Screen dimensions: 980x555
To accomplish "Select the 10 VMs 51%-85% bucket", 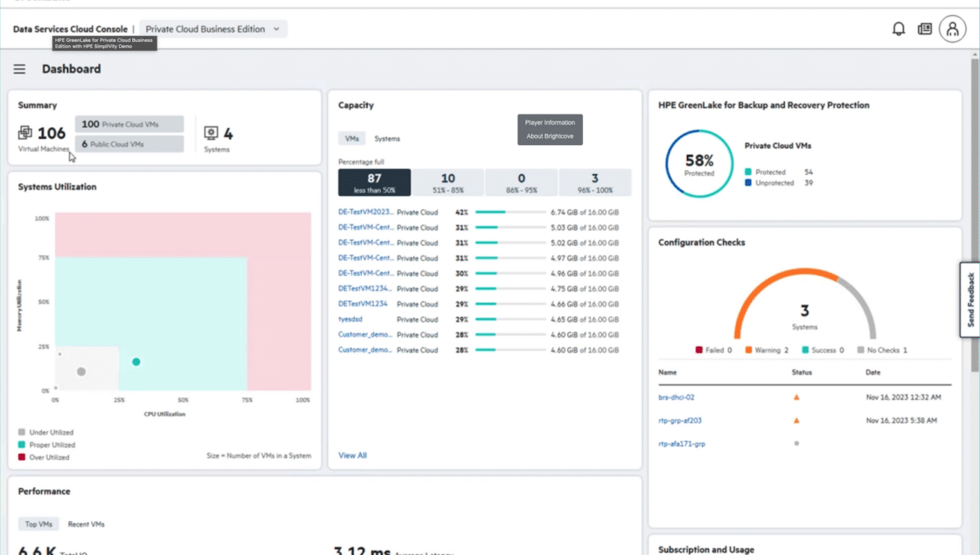I will pos(447,182).
